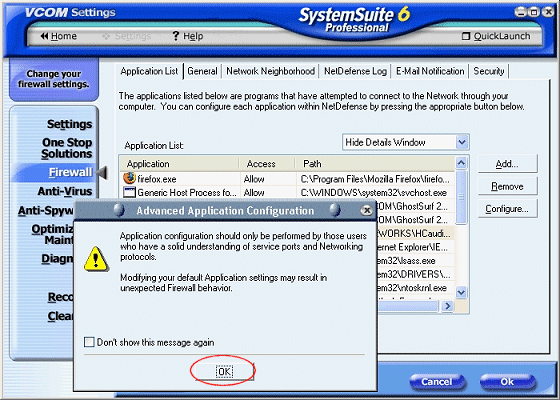
Task: Select the firefox.exe row name
Action: click(157, 179)
